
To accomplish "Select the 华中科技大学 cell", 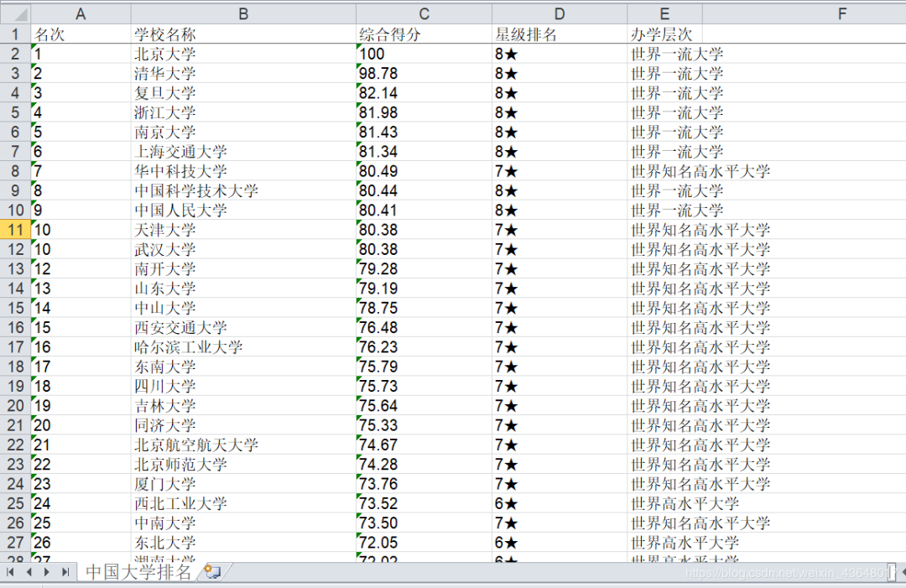I will click(243, 172).
